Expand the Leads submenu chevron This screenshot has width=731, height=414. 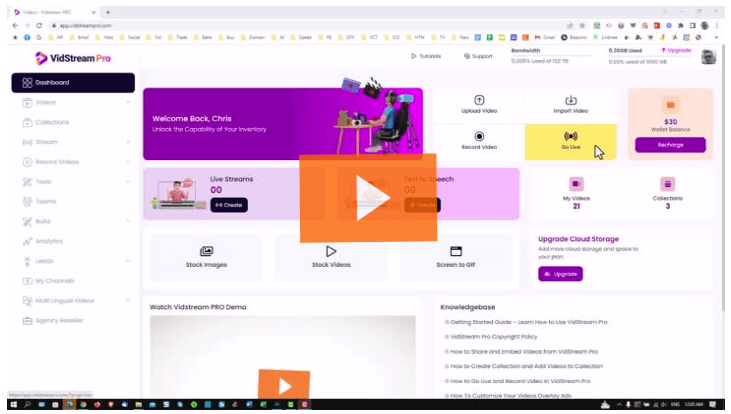(128, 261)
